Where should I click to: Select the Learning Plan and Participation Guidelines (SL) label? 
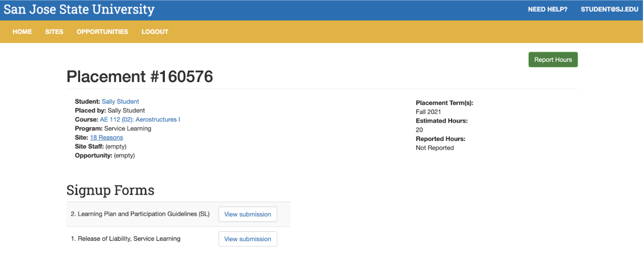point(140,214)
